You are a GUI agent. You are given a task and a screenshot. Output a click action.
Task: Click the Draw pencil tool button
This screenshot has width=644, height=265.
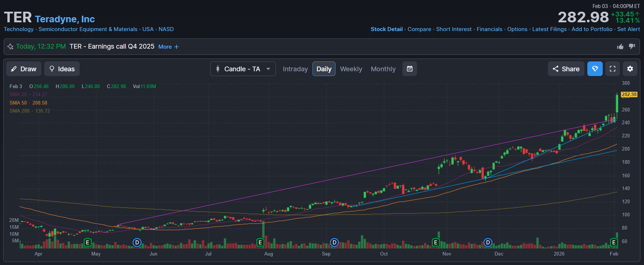[24, 69]
